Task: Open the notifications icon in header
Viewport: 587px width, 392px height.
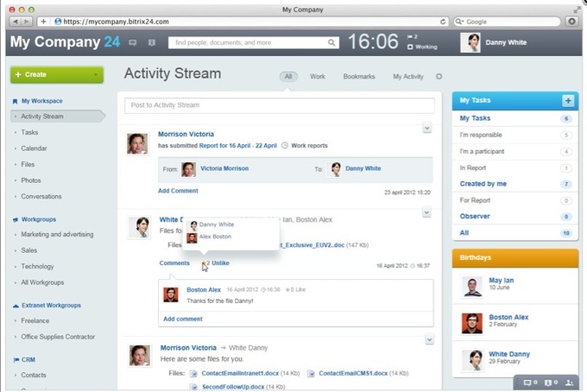Action: tap(152, 42)
